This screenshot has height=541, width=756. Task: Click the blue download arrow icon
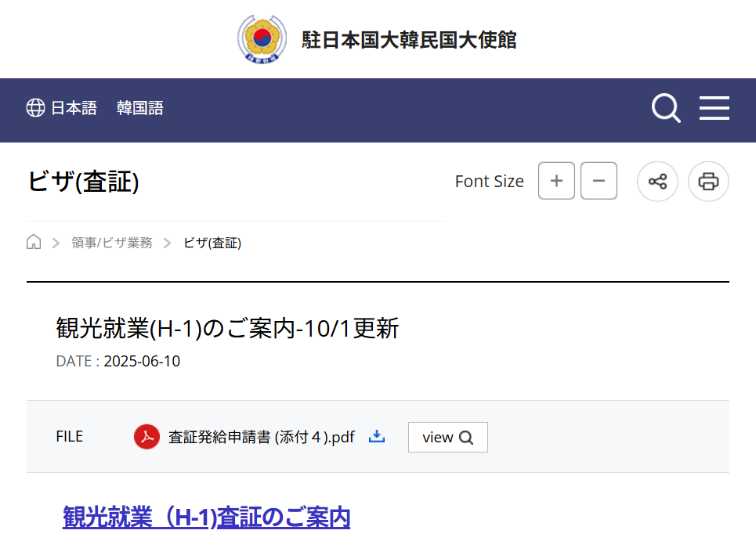(x=377, y=436)
